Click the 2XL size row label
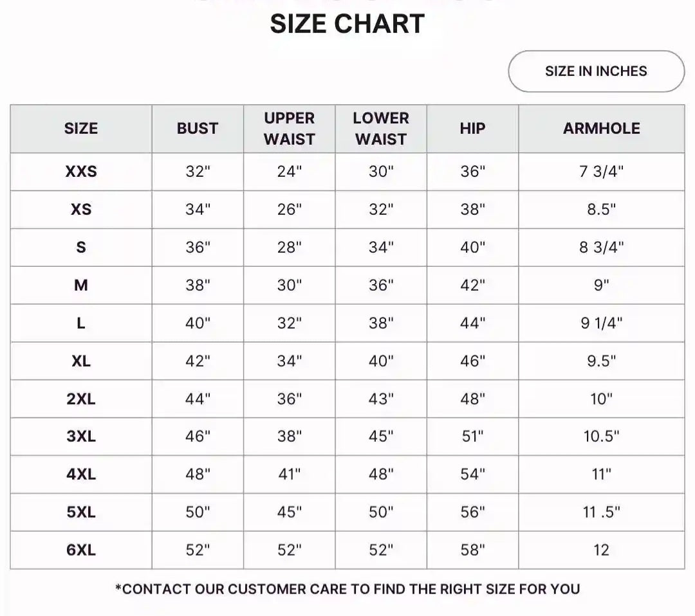Screen dimensions: 695x616 coord(81,399)
